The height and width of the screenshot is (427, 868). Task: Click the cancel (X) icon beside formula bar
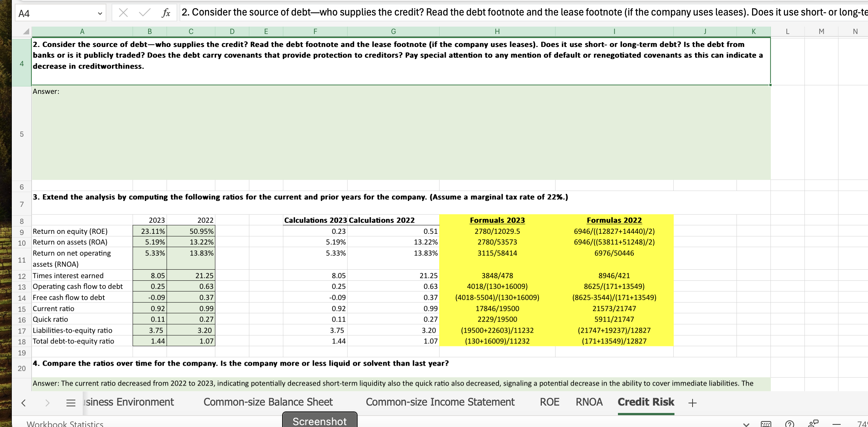pyautogui.click(x=123, y=12)
